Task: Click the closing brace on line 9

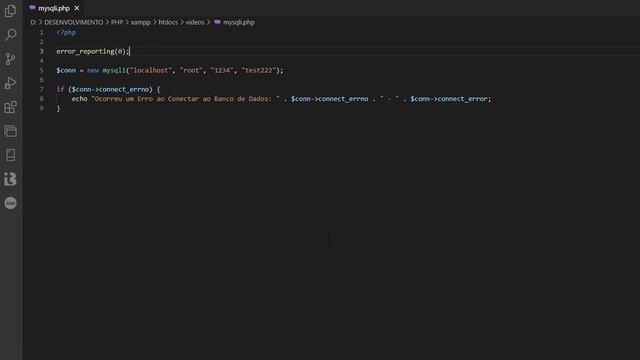Action: coord(58,109)
